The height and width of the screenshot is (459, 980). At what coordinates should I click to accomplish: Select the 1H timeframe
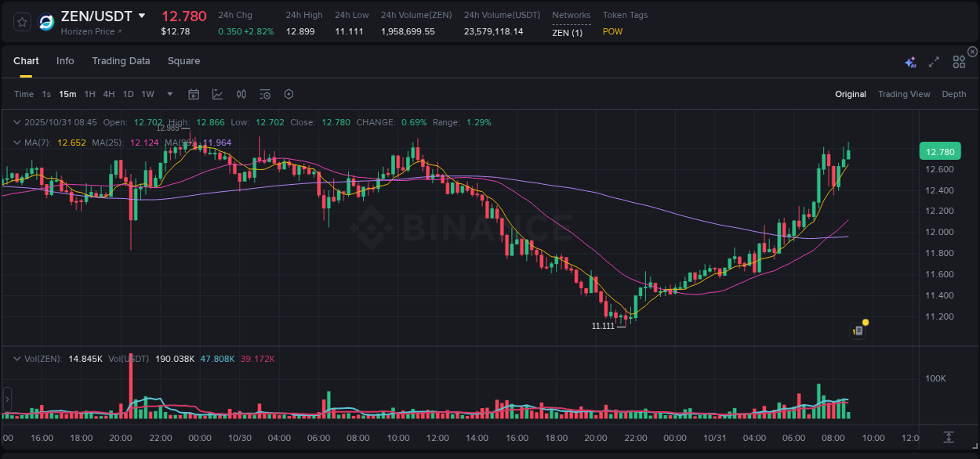point(88,94)
